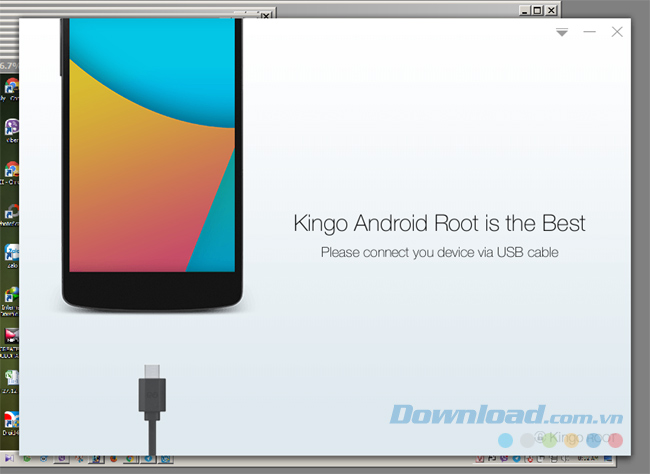This screenshot has height=474, width=650.
Task: Close the Kingo Android Root window
Action: point(617,33)
